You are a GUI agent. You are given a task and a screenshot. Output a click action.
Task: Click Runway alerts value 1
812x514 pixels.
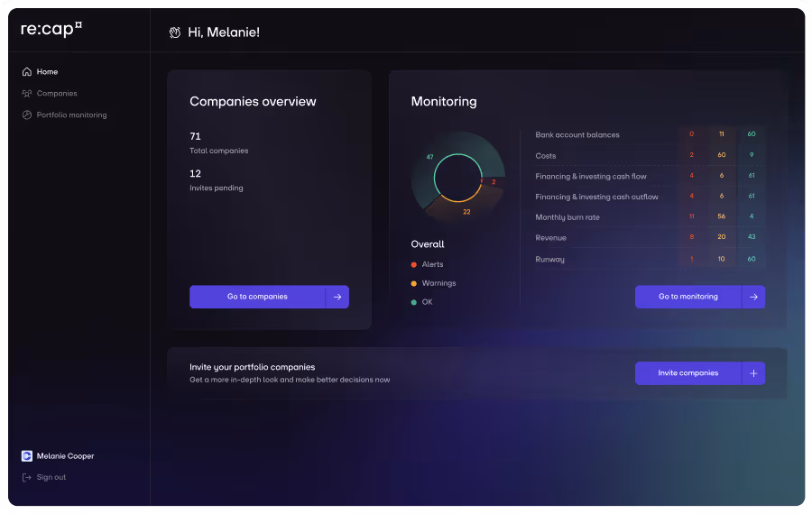(691, 260)
